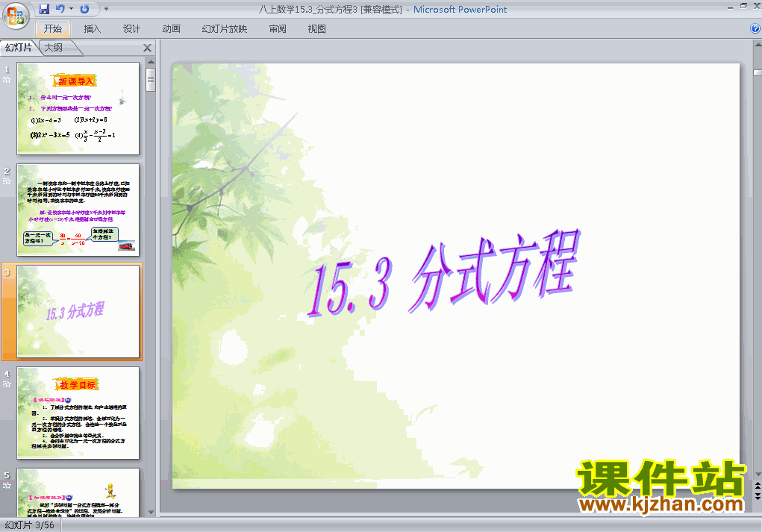The image size is (762, 532).
Task: Select the 幻灯片 pane tab
Action: coord(19,48)
